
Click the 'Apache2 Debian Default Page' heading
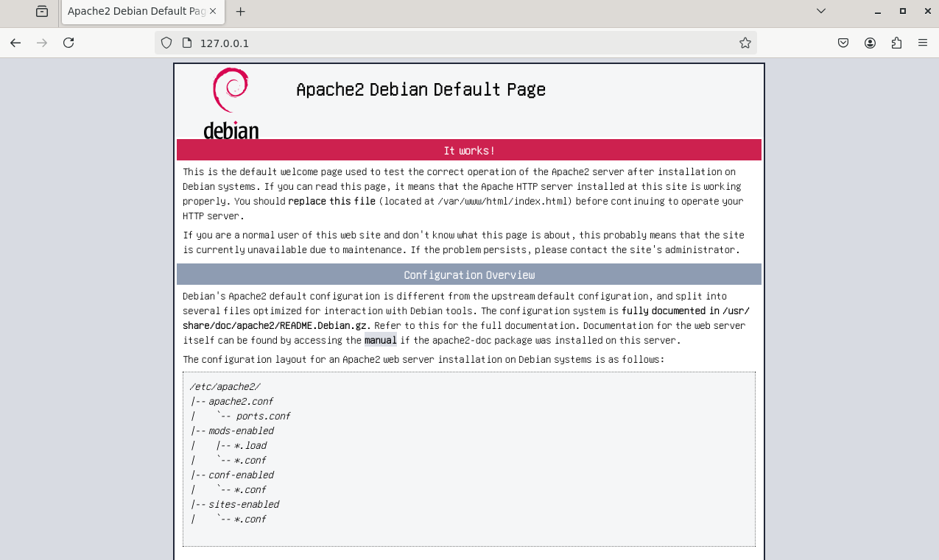(x=421, y=90)
